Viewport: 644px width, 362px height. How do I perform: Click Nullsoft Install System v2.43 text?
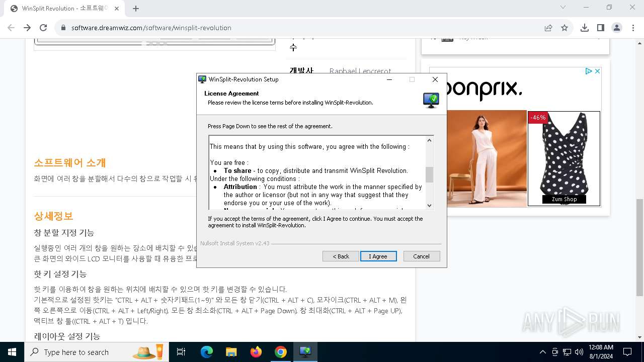pos(235,243)
